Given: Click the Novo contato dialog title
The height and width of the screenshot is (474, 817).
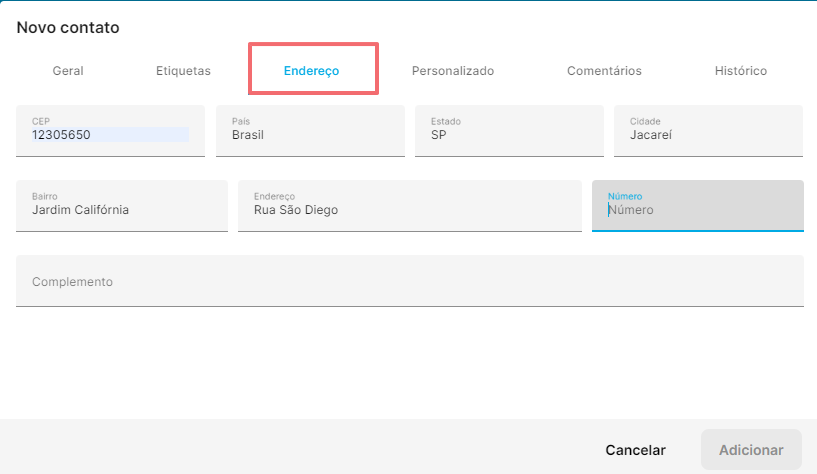Looking at the screenshot, I should coord(68,27).
